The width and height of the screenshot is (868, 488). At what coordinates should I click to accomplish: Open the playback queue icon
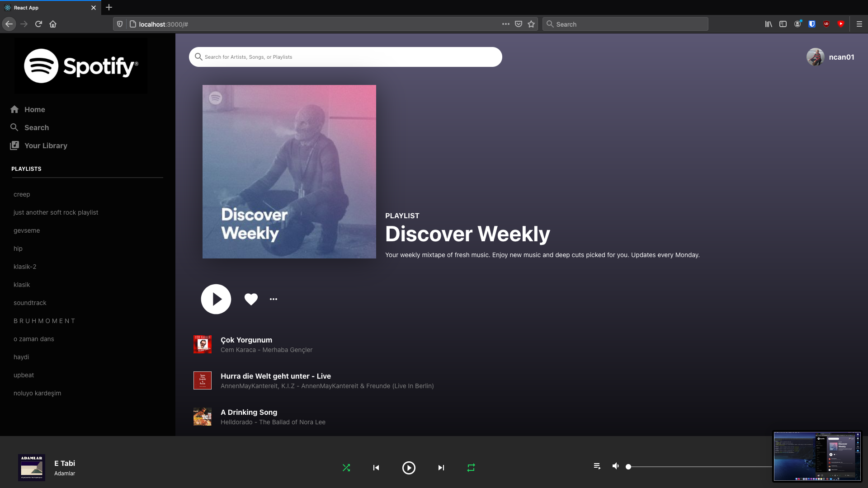(597, 466)
